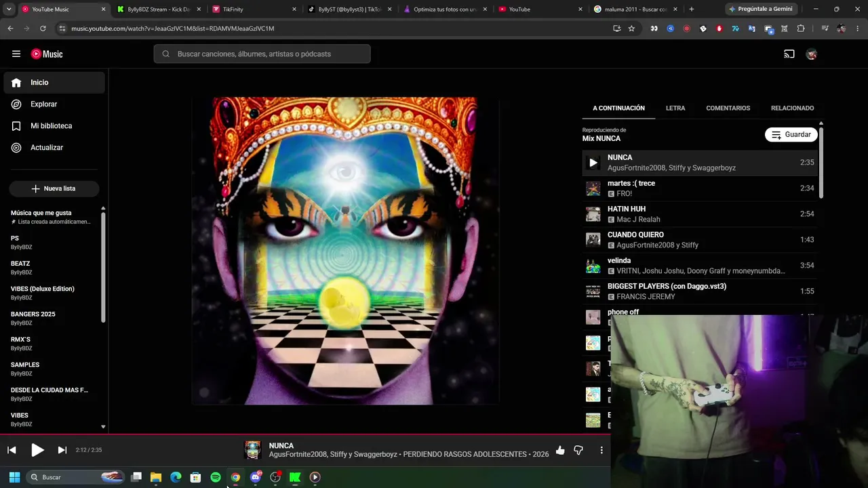Click the NUNCA thumbnail in player bar
This screenshot has height=488, width=868.
pos(253,450)
